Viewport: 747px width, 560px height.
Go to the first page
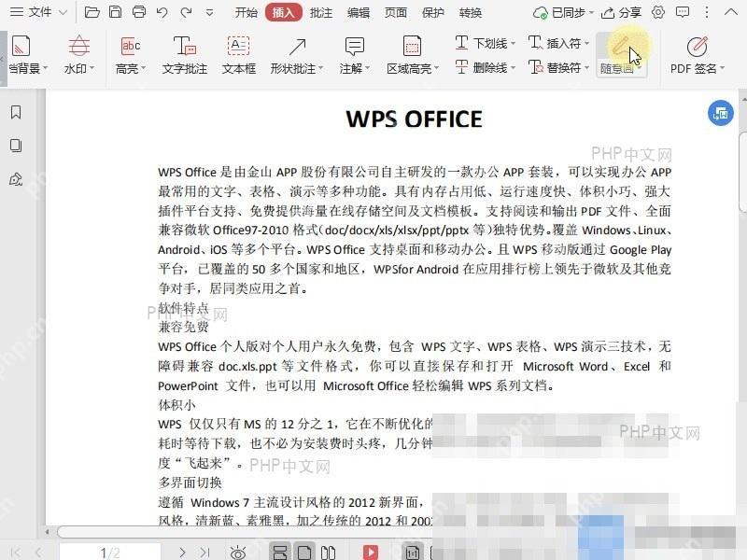coord(15,553)
